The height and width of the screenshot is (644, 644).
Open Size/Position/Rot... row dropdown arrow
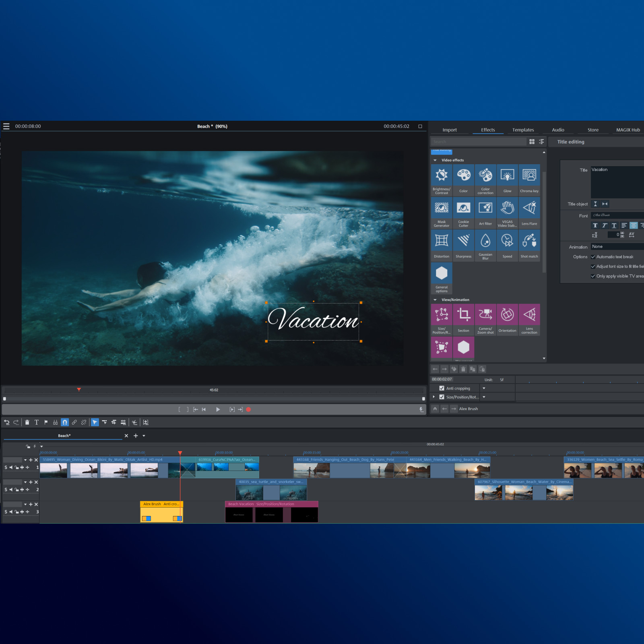[484, 397]
